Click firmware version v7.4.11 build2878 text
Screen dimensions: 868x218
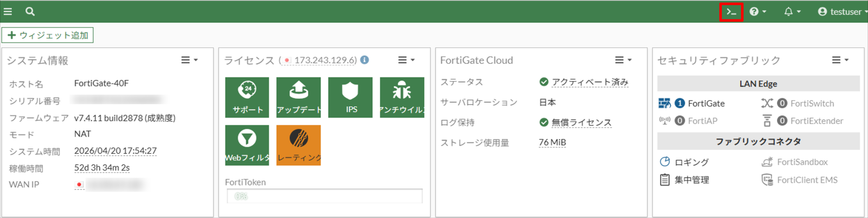[125, 118]
